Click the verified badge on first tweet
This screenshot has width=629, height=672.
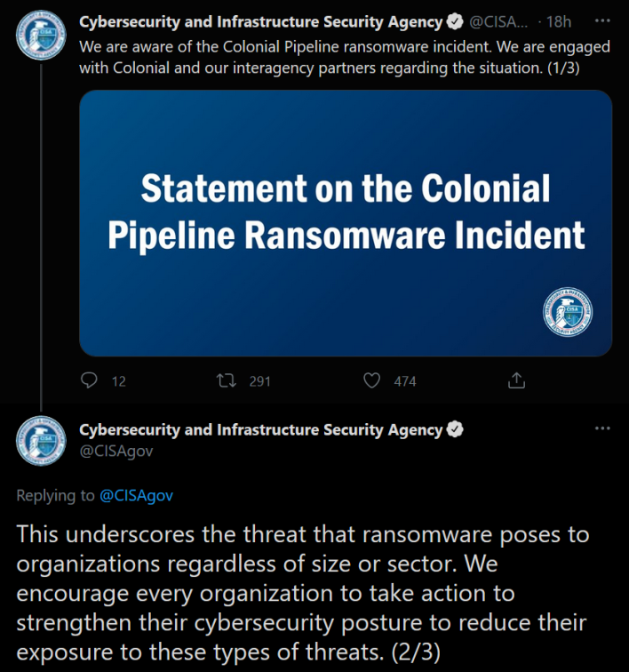pyautogui.click(x=455, y=21)
